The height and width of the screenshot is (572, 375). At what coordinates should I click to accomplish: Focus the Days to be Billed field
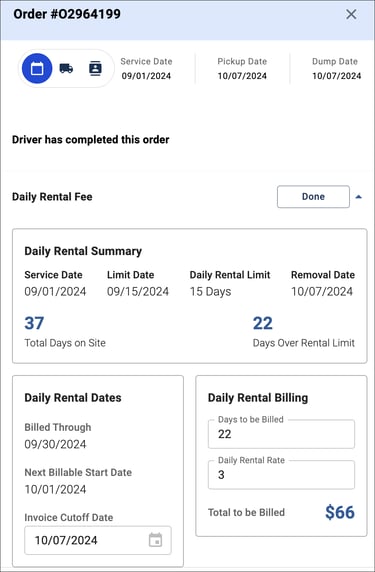[281, 434]
